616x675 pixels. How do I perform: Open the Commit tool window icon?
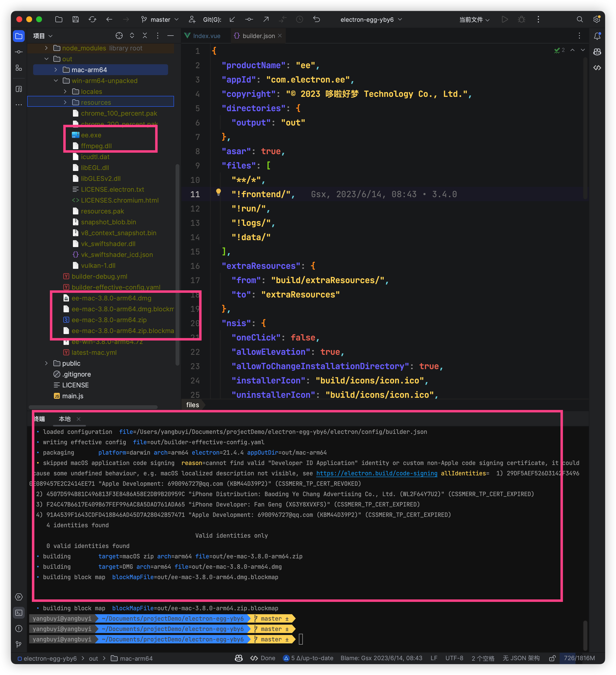pyautogui.click(x=19, y=52)
